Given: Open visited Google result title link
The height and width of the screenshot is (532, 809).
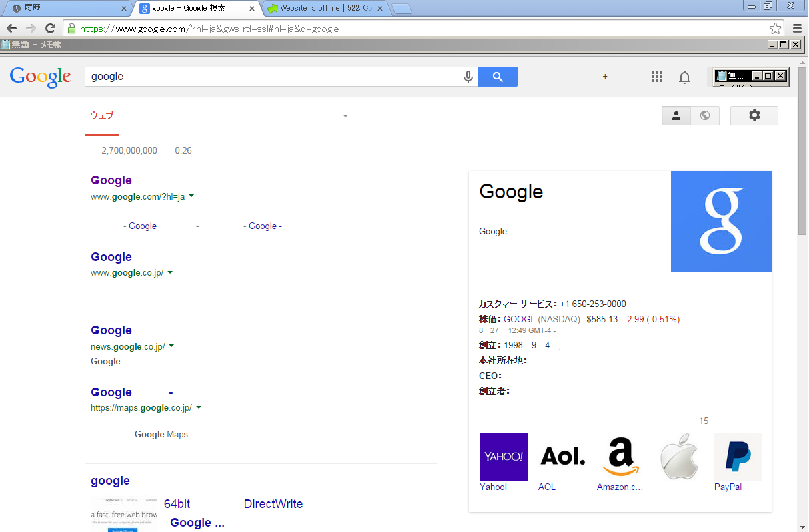Looking at the screenshot, I should point(111,180).
